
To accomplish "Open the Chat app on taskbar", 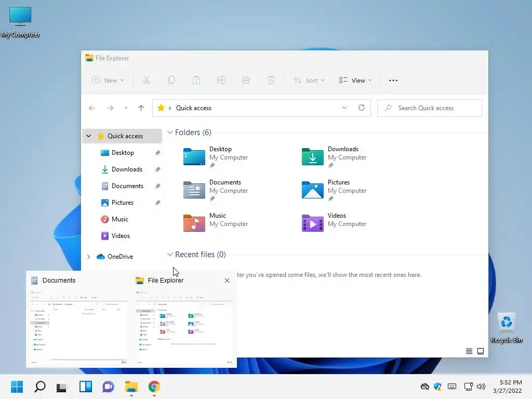I will (108, 387).
